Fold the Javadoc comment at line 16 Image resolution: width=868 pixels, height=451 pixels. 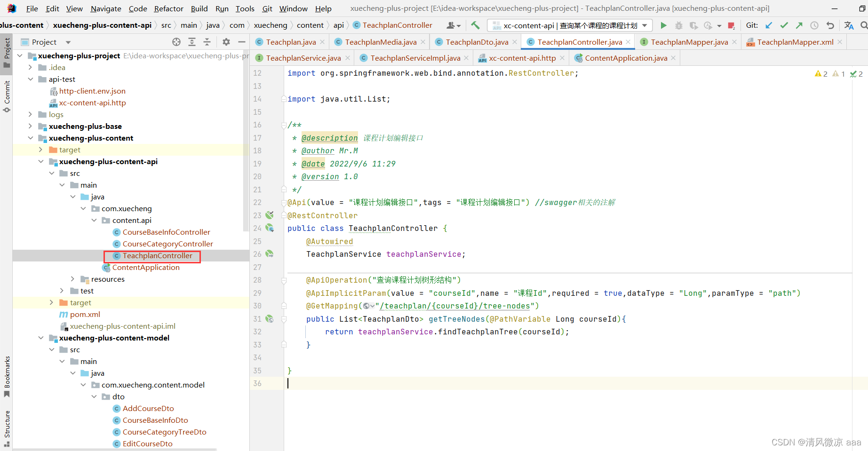point(284,125)
